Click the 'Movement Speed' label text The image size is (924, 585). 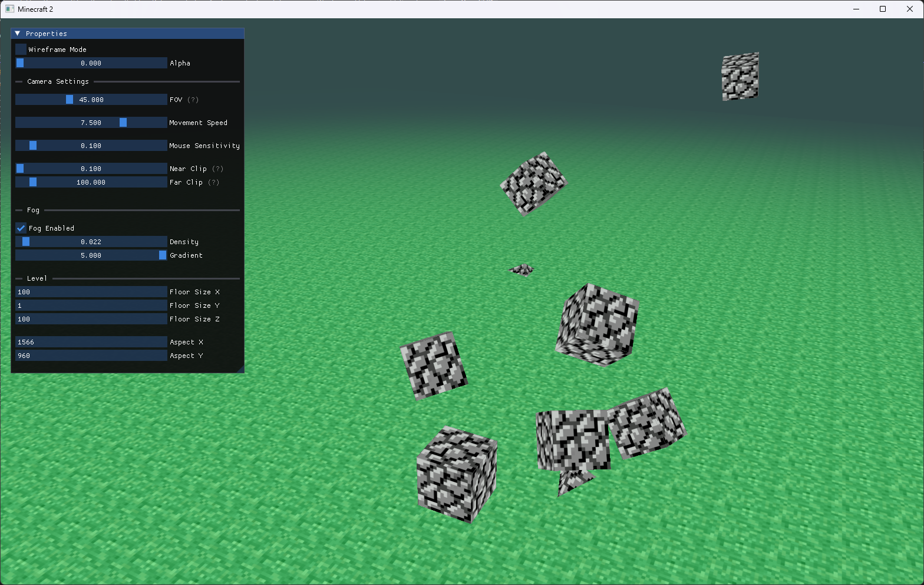[x=198, y=123]
